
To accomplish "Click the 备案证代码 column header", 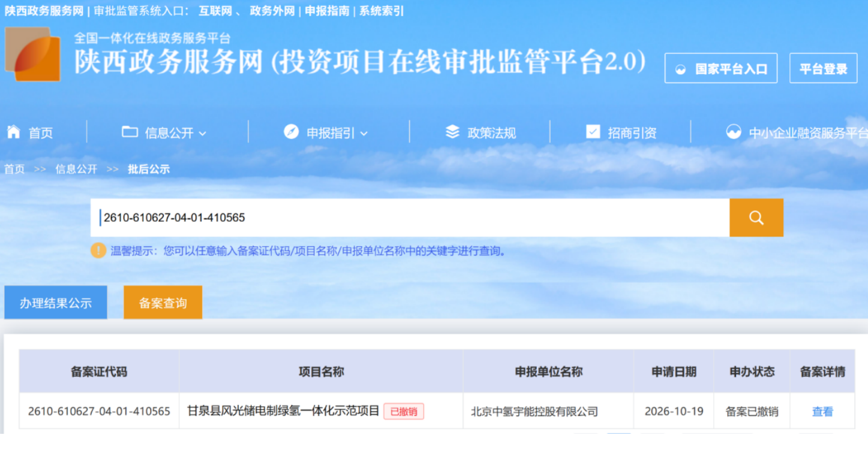I will [x=99, y=372].
